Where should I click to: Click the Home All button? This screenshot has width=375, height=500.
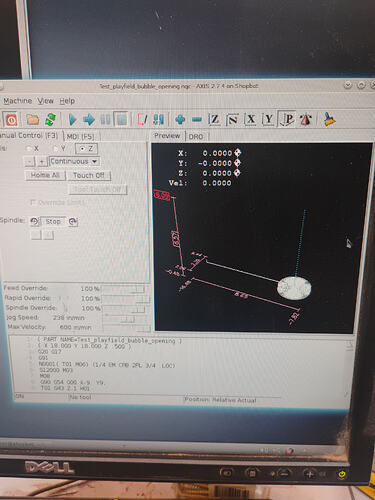[45, 175]
